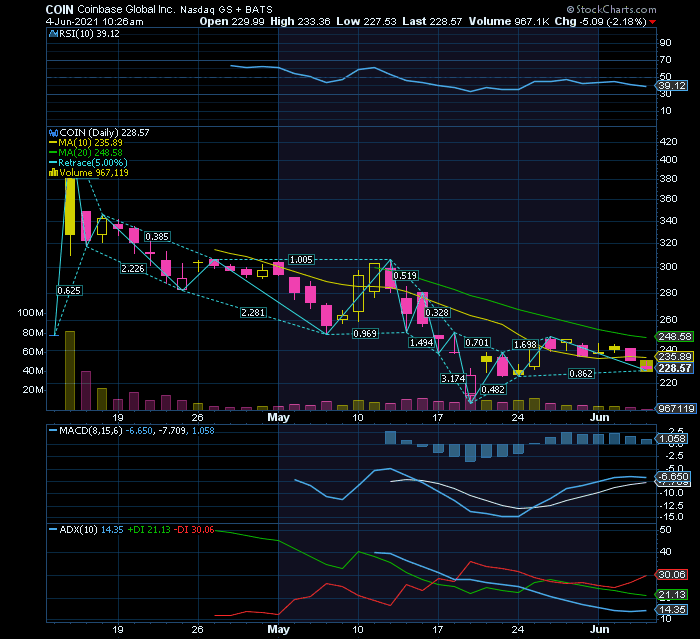Click the Low 227.53 header value
The image size is (700, 639).
[x=366, y=21]
